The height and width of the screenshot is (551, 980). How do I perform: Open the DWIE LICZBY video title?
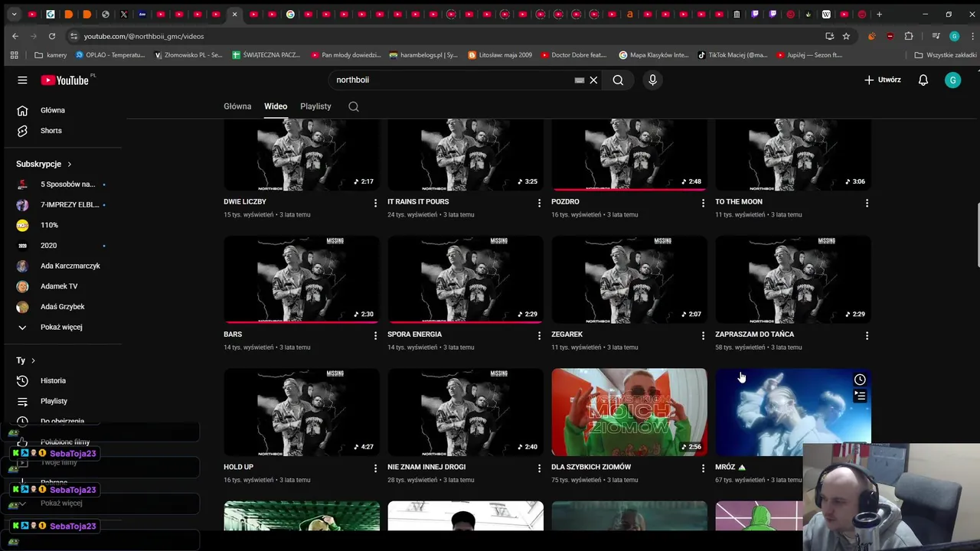click(245, 202)
